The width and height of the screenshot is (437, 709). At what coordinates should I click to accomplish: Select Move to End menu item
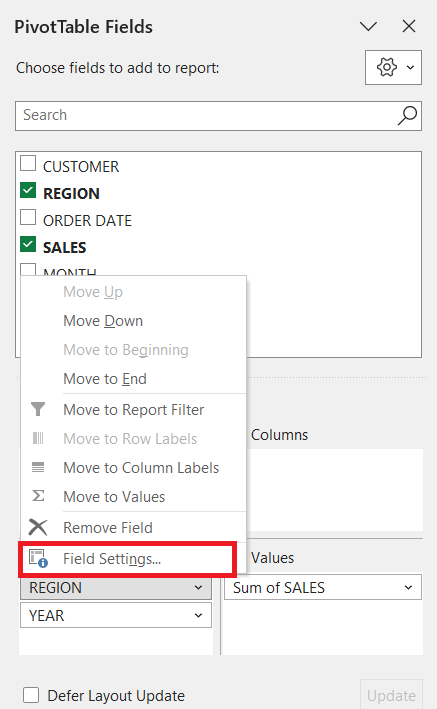104,378
